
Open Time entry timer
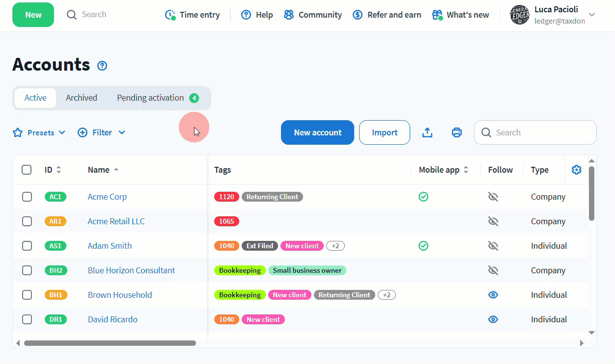pos(193,15)
